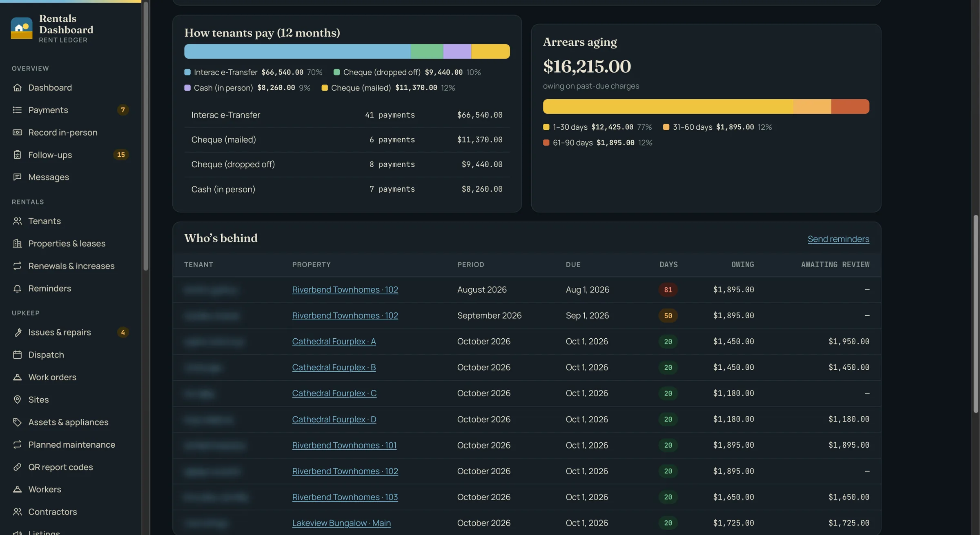Click the 81 days overdue badge

(668, 290)
